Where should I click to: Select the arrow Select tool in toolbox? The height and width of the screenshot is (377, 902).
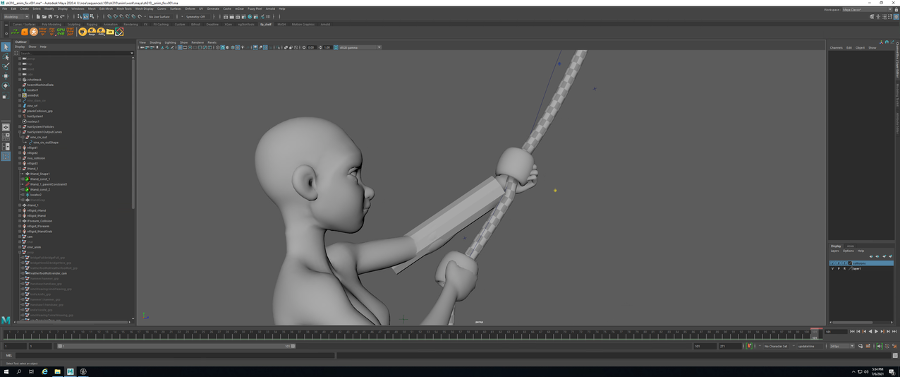click(6, 47)
